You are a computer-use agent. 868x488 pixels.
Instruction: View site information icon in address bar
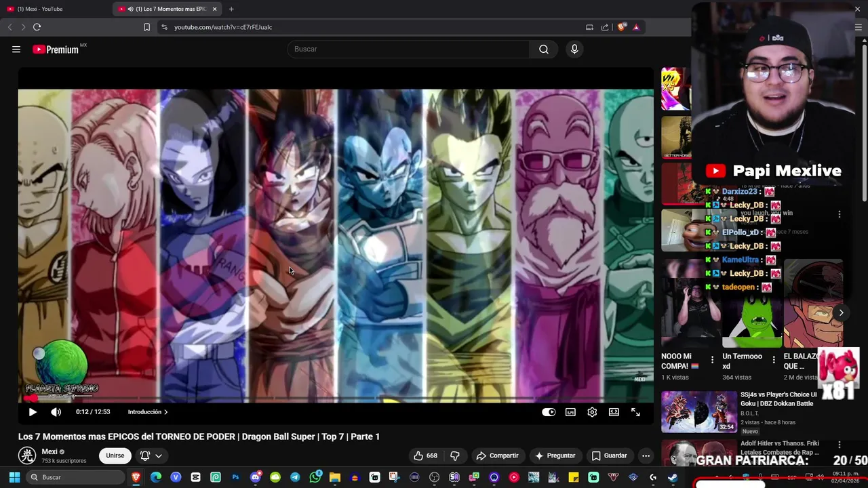pos(163,27)
